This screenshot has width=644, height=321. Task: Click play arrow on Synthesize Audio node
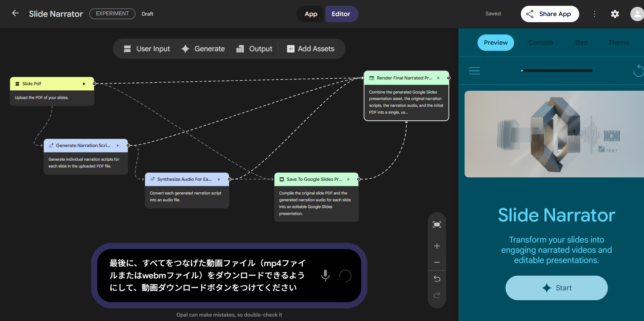(x=219, y=179)
